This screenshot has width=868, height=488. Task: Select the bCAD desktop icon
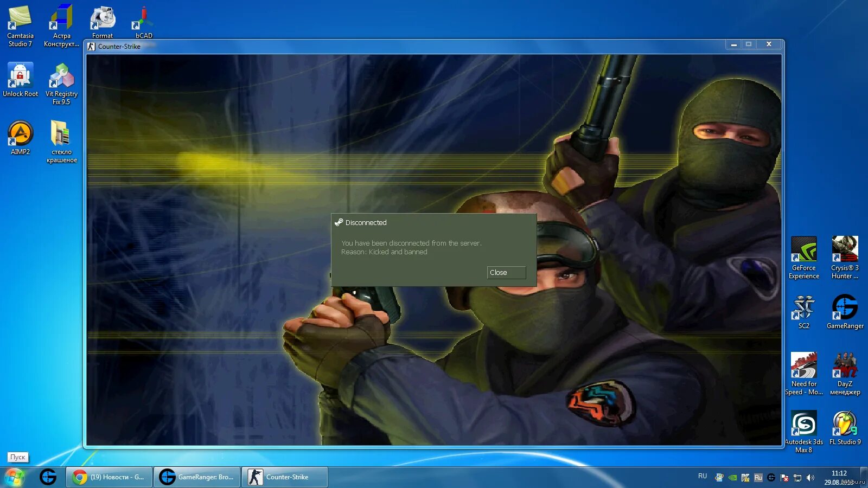tap(144, 22)
